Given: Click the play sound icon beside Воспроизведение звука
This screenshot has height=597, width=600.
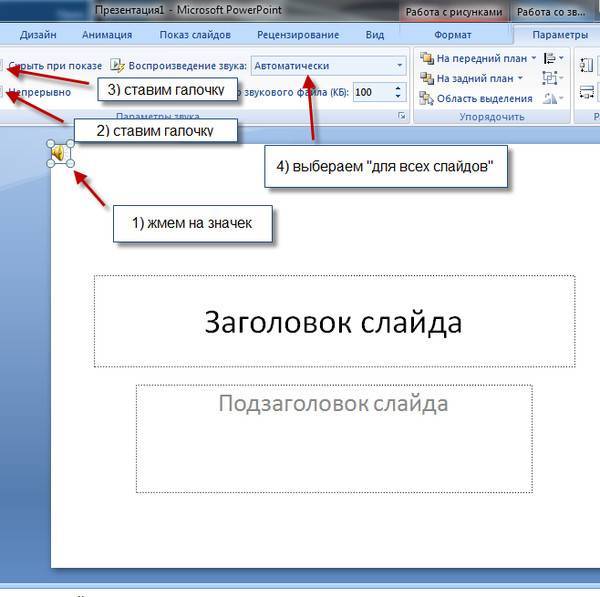Looking at the screenshot, I should coord(117,65).
